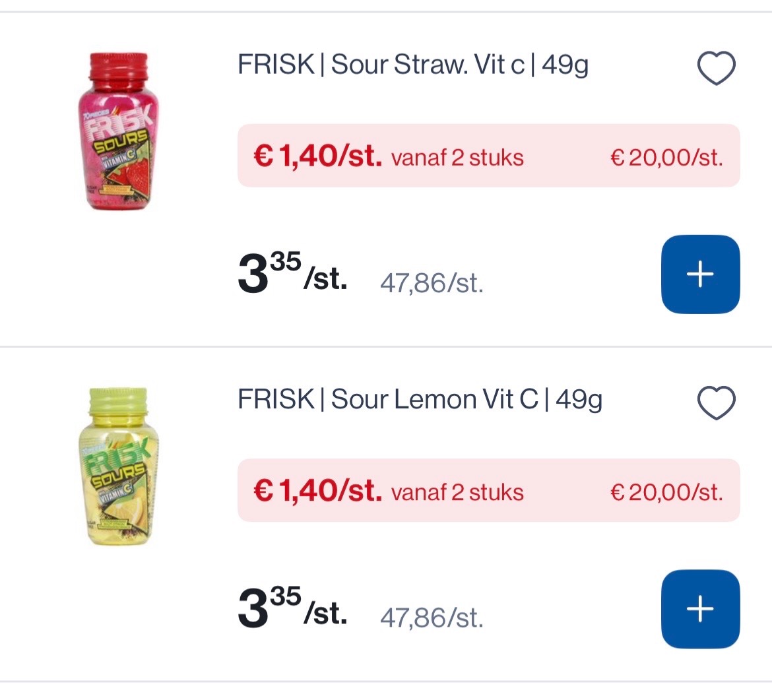Click the 3,35/st. price of Sour Lemon
The image size is (772, 700).
(292, 608)
